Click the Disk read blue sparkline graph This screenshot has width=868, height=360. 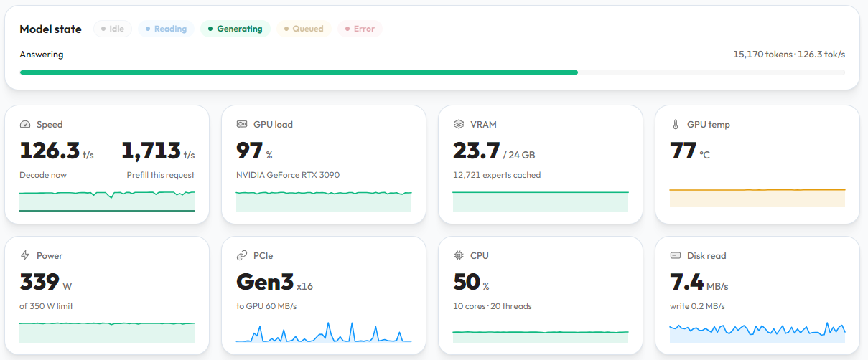(x=757, y=331)
